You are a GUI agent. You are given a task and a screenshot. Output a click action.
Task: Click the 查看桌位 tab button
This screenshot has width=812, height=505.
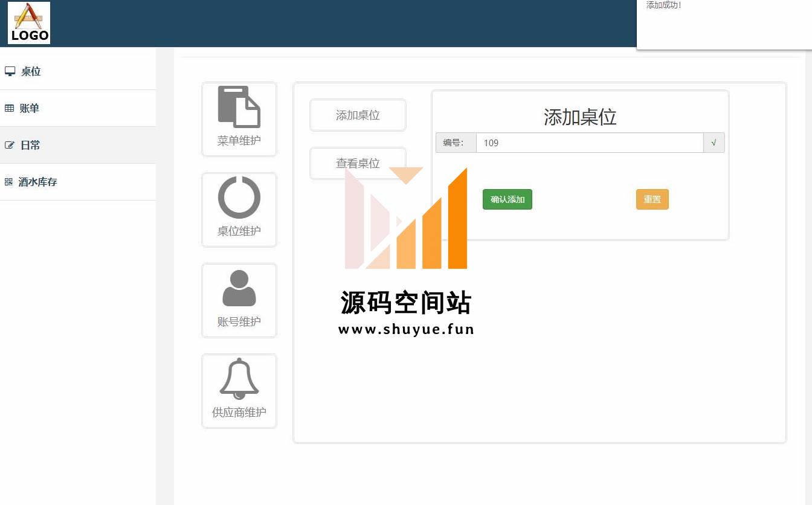(x=358, y=163)
